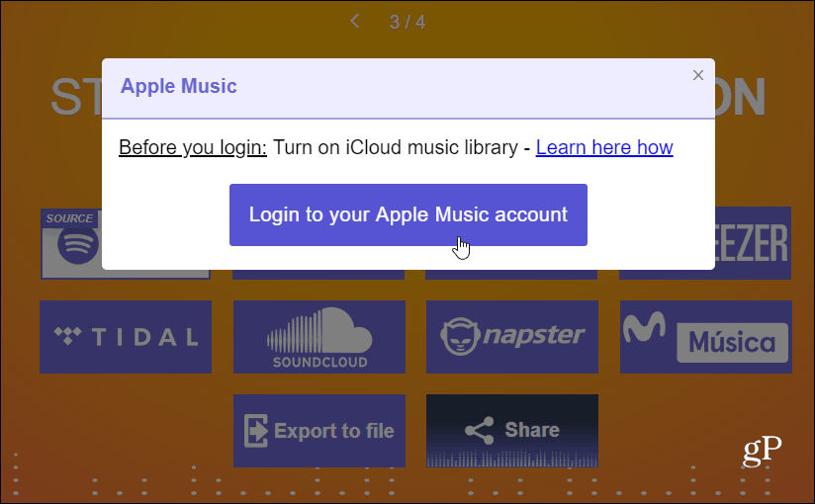Choose the TIDAL service tile
The width and height of the screenshot is (815, 504).
click(126, 337)
